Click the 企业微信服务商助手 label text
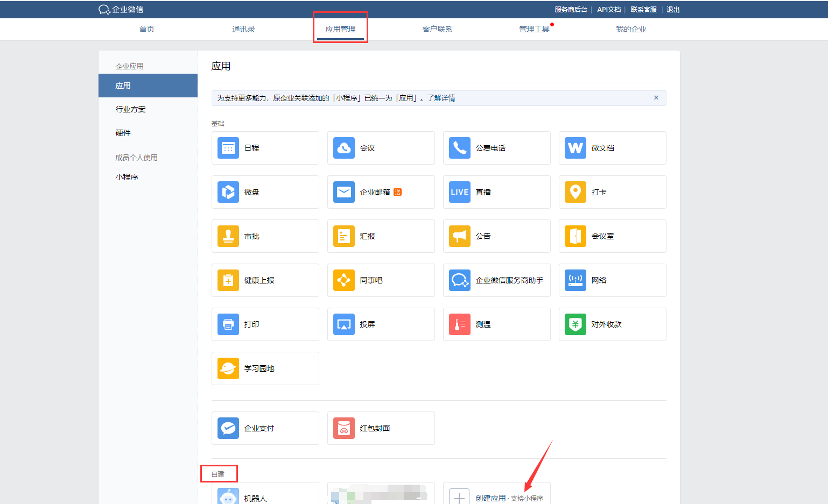This screenshot has width=828, height=504. pos(510,280)
